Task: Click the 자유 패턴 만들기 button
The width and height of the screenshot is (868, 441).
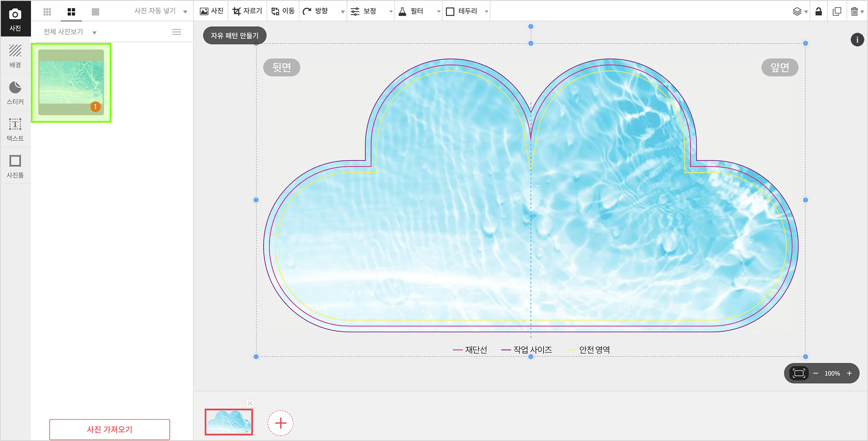Action: (235, 36)
